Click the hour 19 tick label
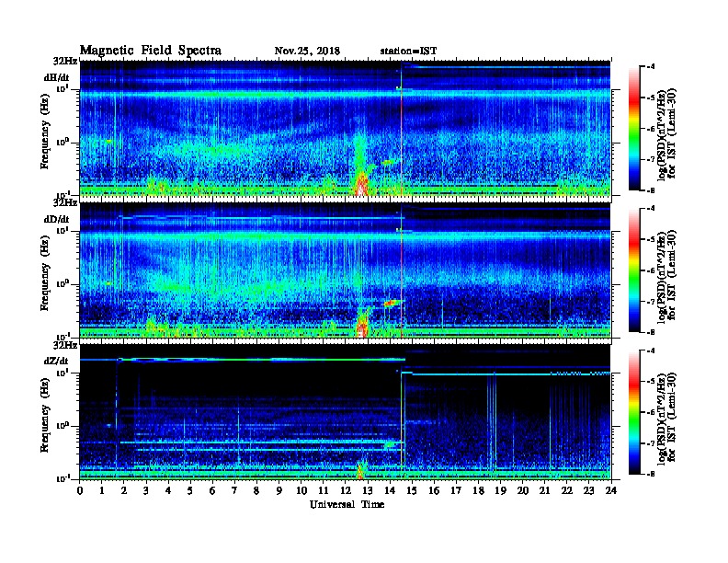 [x=500, y=491]
